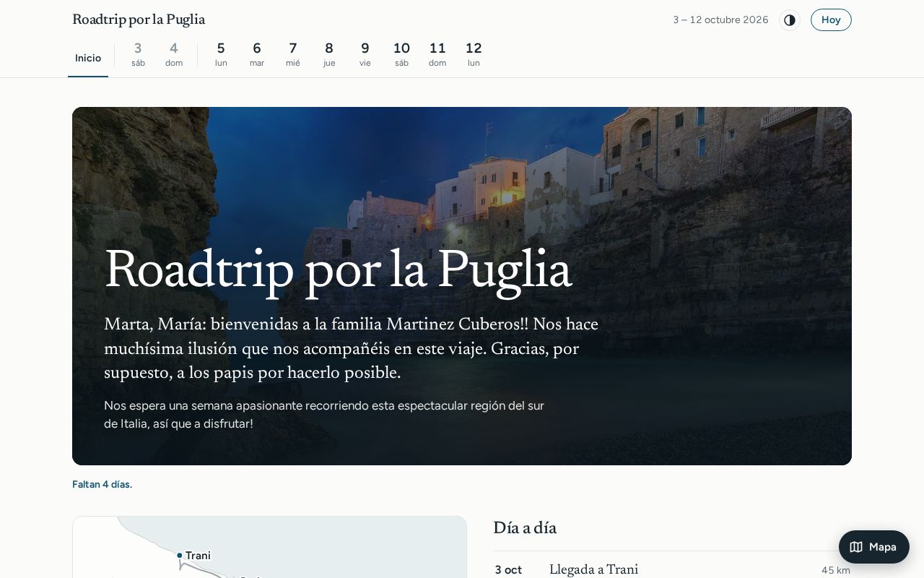Select the Inicio tab
The height and width of the screenshot is (578, 924).
[88, 58]
